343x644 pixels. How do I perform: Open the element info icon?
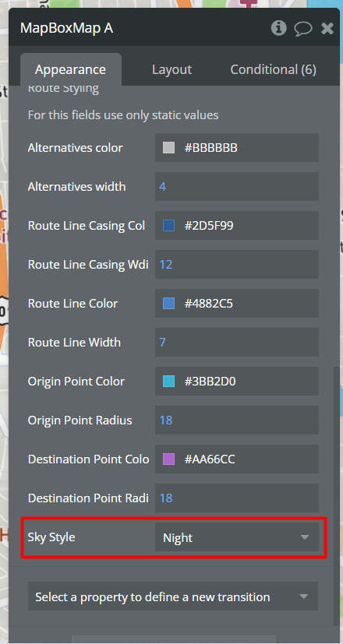coord(278,28)
